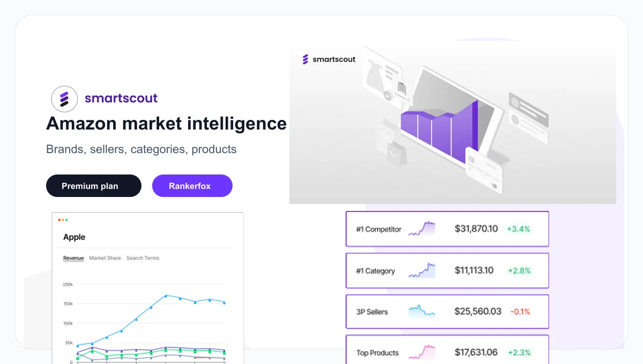The width and height of the screenshot is (643, 364).
Task: Click the Apple brand heading
Action: coord(74,237)
